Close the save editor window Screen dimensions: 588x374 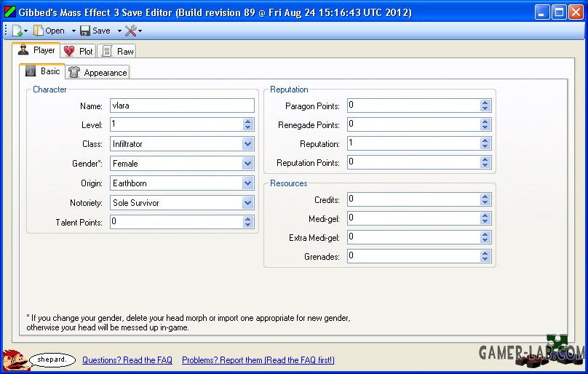point(576,12)
